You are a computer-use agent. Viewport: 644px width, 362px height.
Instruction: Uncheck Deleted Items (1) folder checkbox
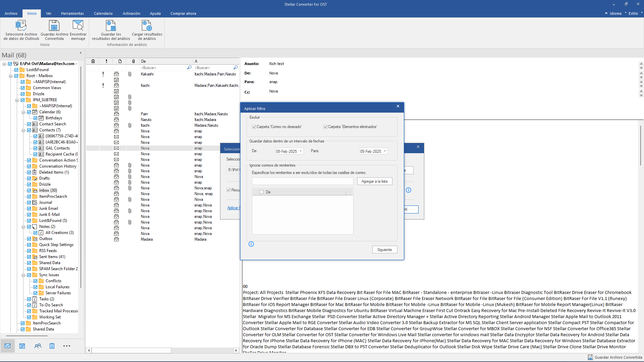click(29, 172)
